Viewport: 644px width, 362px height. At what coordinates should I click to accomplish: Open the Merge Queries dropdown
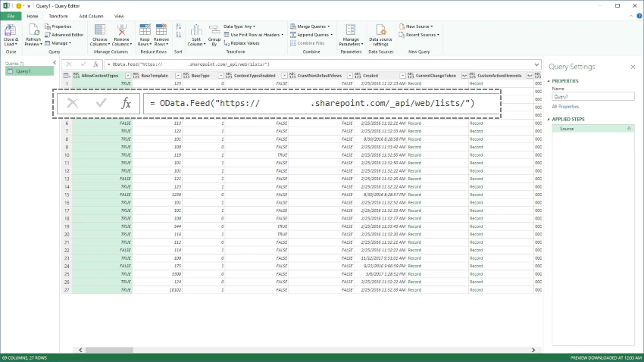tap(310, 27)
